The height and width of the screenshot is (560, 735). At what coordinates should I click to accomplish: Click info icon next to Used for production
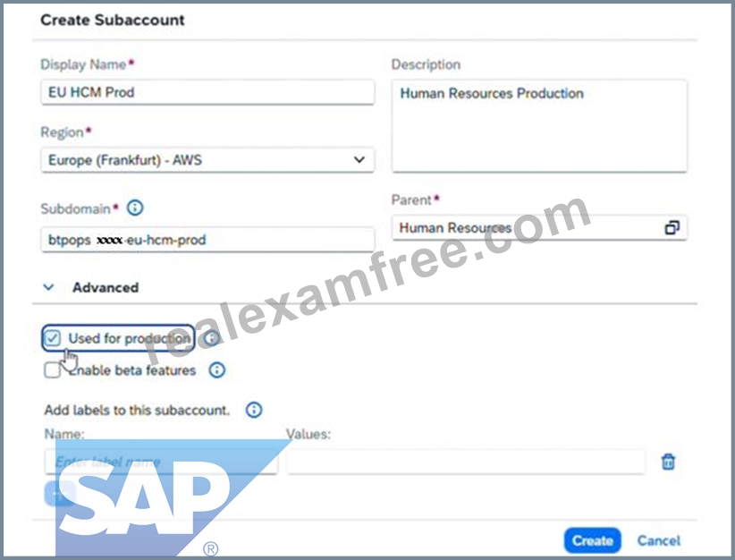coord(212,338)
